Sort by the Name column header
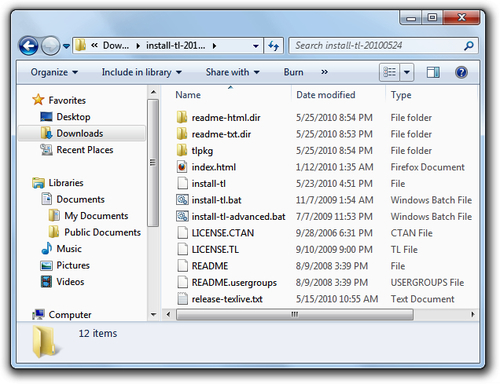The height and width of the screenshot is (384, 500). coord(188,95)
